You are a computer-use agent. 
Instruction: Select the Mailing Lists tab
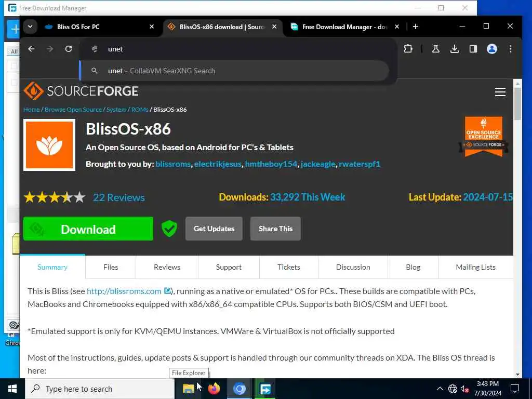point(476,267)
